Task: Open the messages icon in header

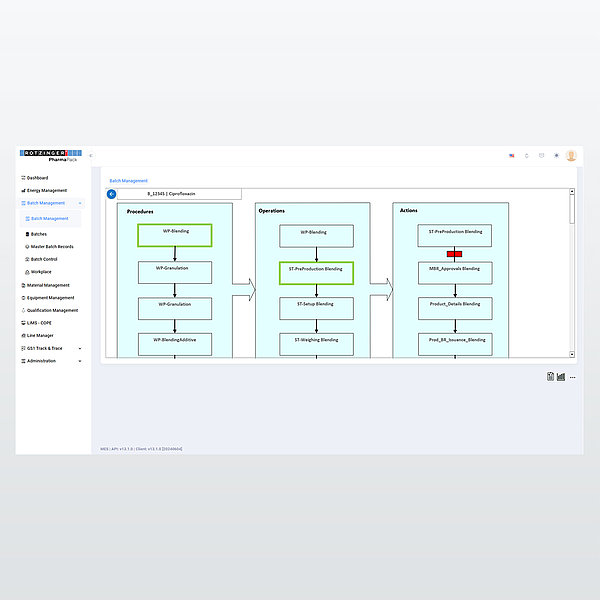Action: tap(541, 156)
